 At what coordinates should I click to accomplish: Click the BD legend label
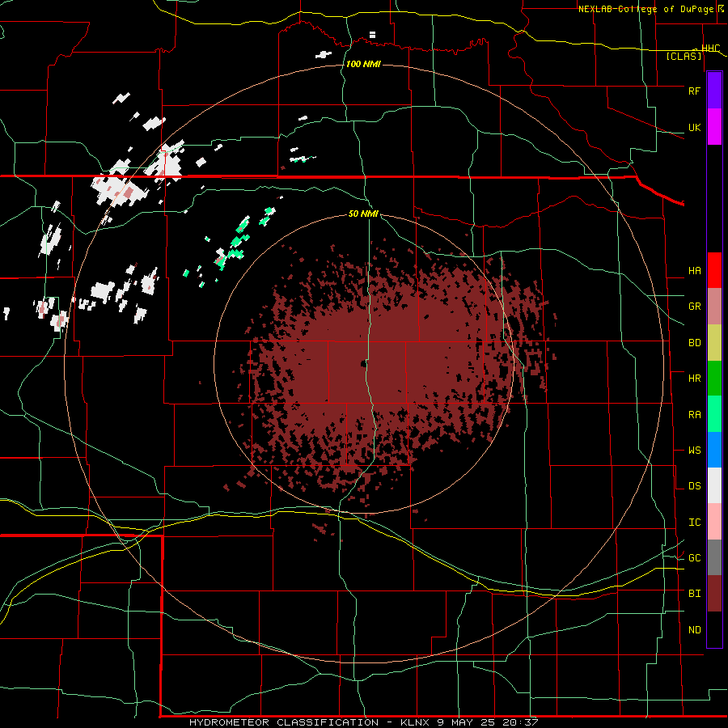tap(694, 343)
